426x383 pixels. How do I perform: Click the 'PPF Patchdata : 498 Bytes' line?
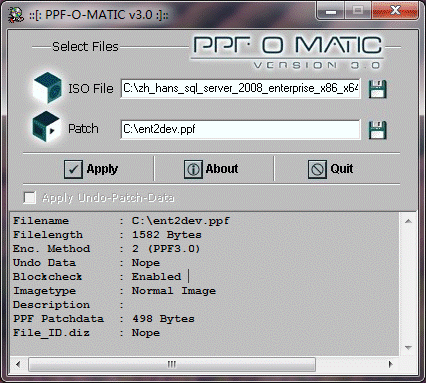[x=104, y=319]
